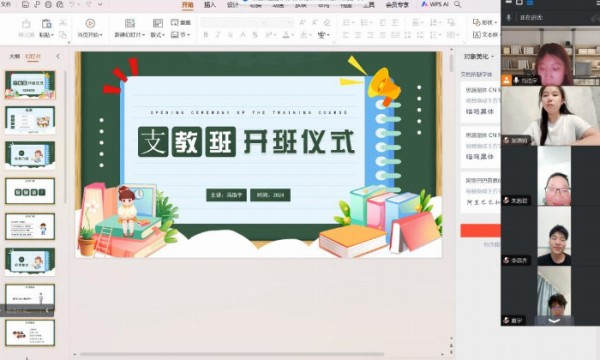Click the Decrease Font Size icon
Image resolution: width=600 pixels, height=360 pixels.
(x=315, y=23)
